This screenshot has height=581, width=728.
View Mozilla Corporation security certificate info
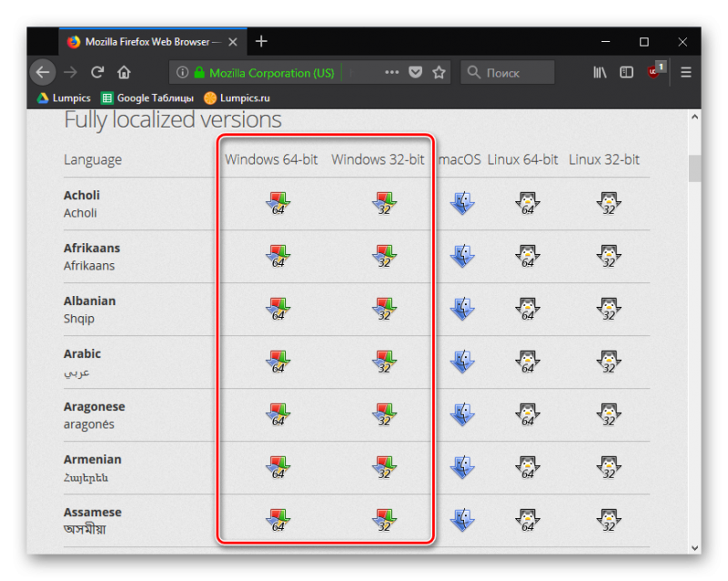pos(265,73)
